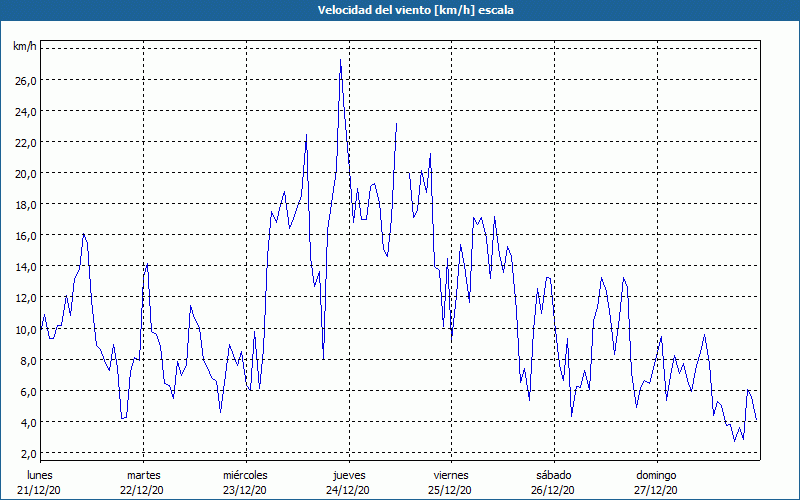Click the highest wind speed peak above 26 km/h
Viewport: 800px width, 500px height.
[340, 60]
